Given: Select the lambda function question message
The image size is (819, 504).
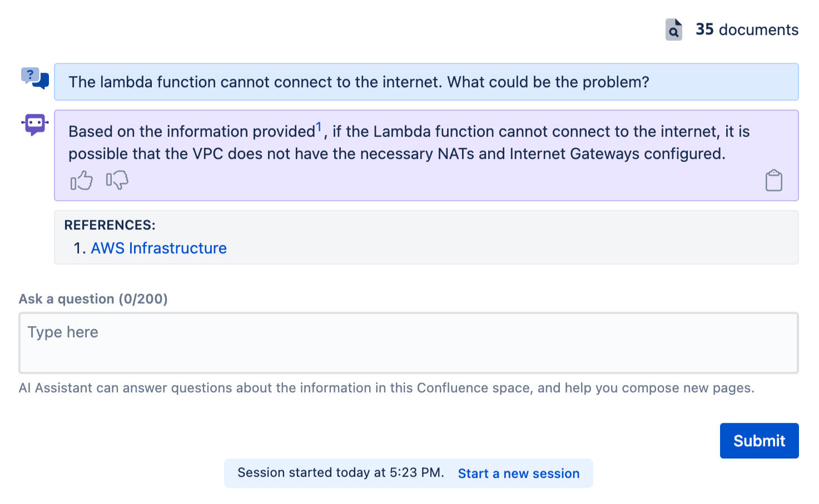Looking at the screenshot, I should pyautogui.click(x=359, y=82).
